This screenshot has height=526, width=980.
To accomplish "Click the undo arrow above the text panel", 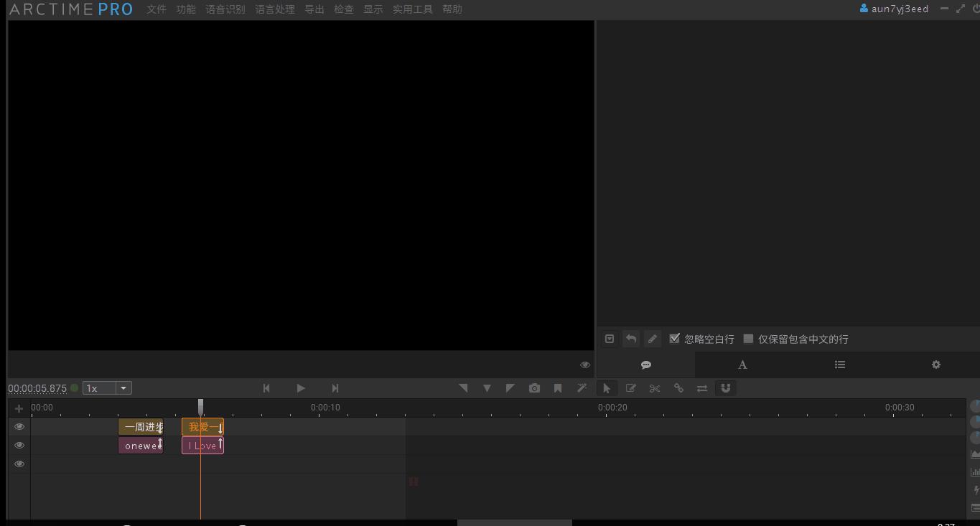I will click(630, 338).
